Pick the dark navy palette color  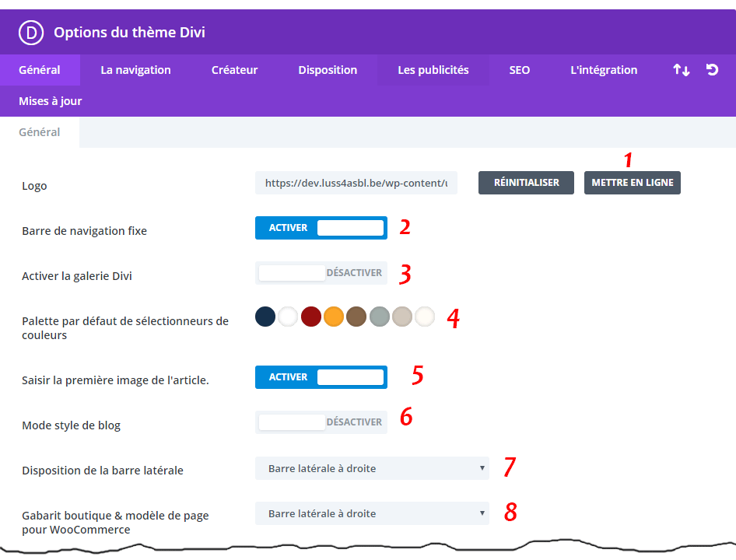coord(265,317)
